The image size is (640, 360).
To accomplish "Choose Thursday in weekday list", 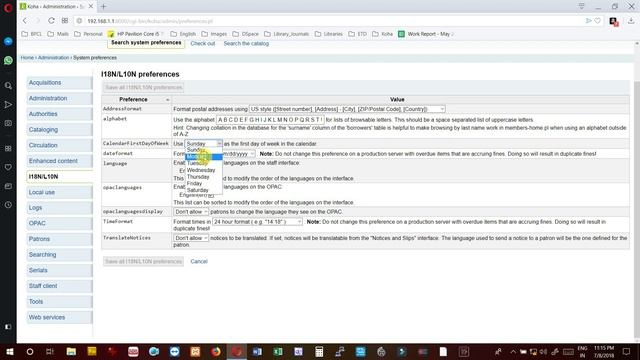I will coord(204,177).
